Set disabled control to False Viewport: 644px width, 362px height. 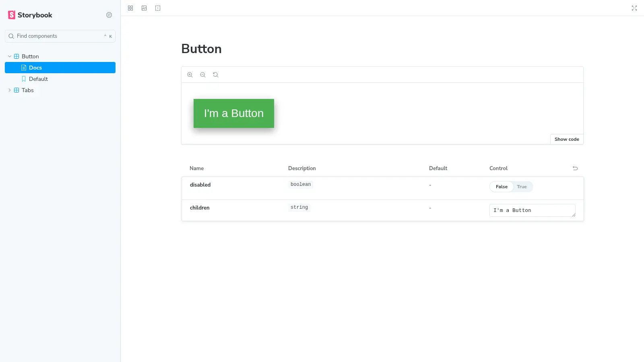pyautogui.click(x=502, y=187)
